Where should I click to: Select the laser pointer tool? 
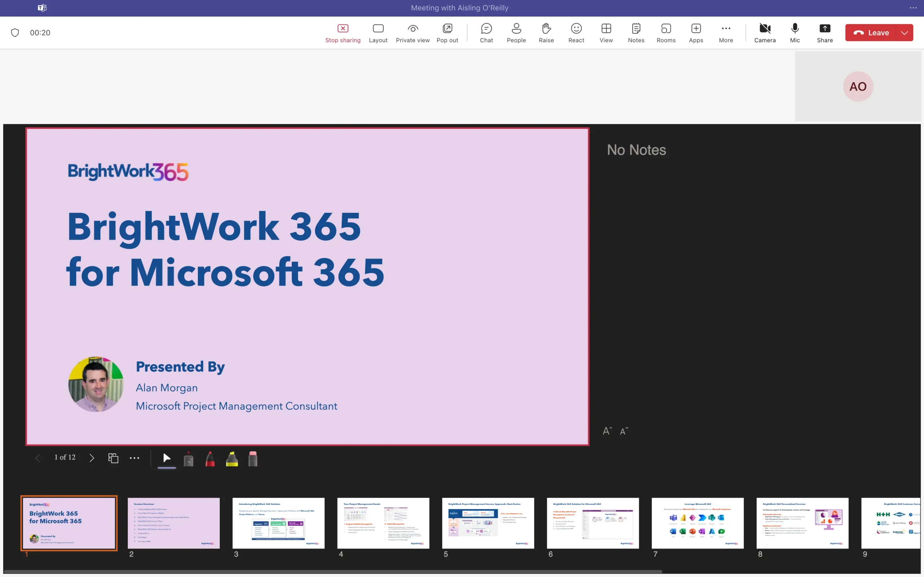coord(188,459)
